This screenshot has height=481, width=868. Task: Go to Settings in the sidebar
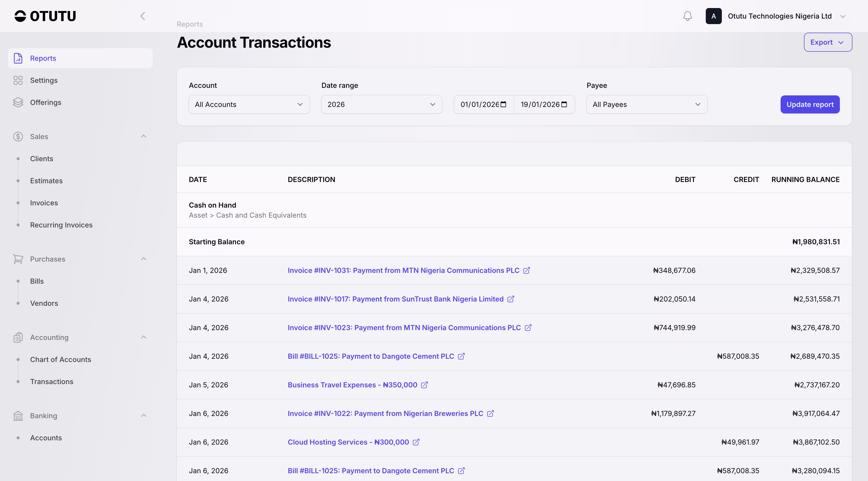(x=44, y=81)
